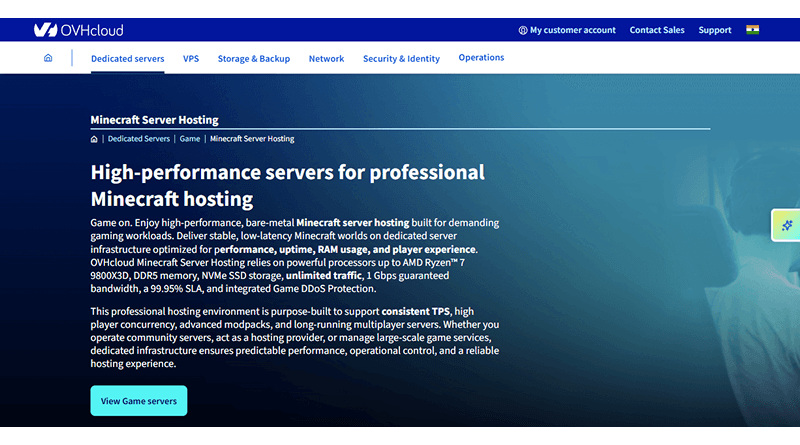Open the India flag language selector

pyautogui.click(x=752, y=30)
